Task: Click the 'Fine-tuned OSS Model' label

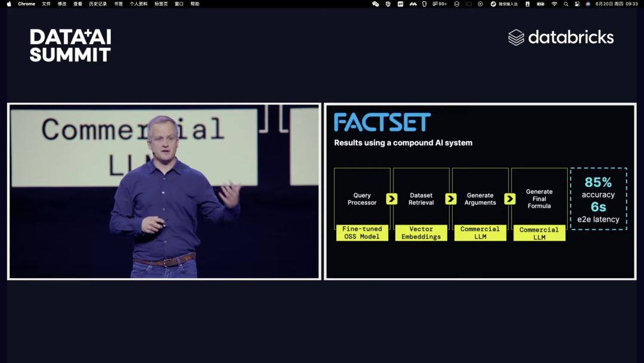Action: click(362, 233)
